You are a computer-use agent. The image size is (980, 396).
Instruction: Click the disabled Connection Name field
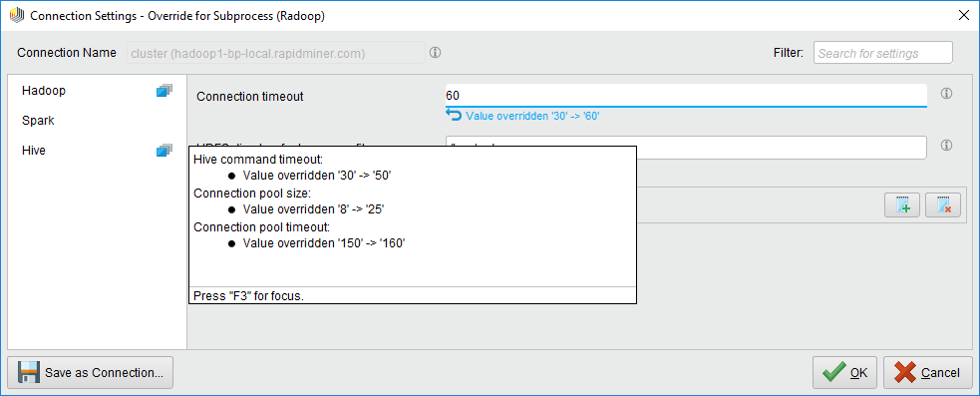(275, 53)
